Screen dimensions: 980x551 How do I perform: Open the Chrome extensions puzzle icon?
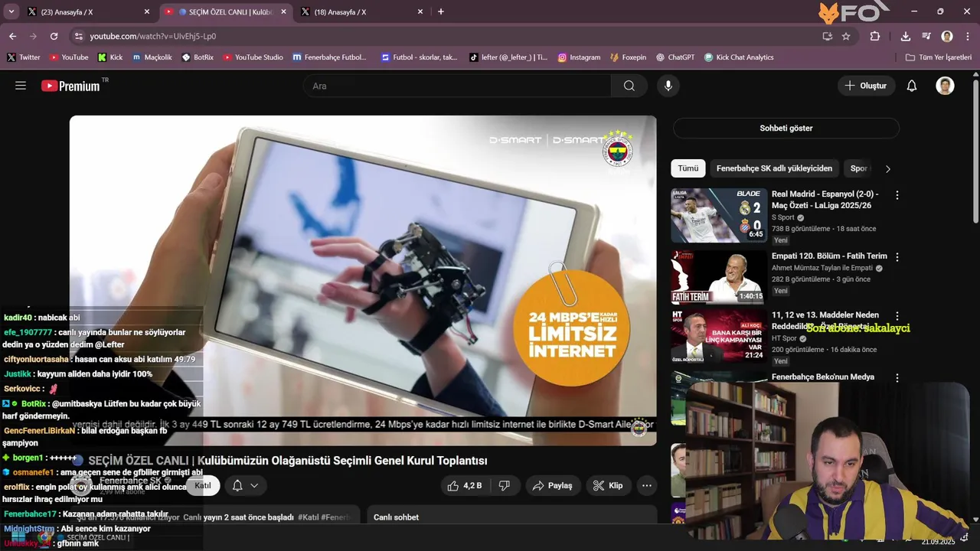click(x=874, y=36)
